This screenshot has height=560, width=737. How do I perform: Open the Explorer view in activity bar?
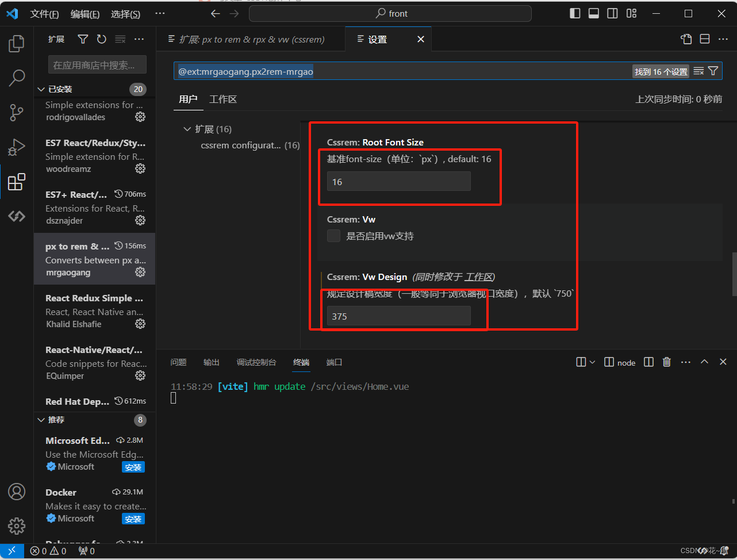17,43
